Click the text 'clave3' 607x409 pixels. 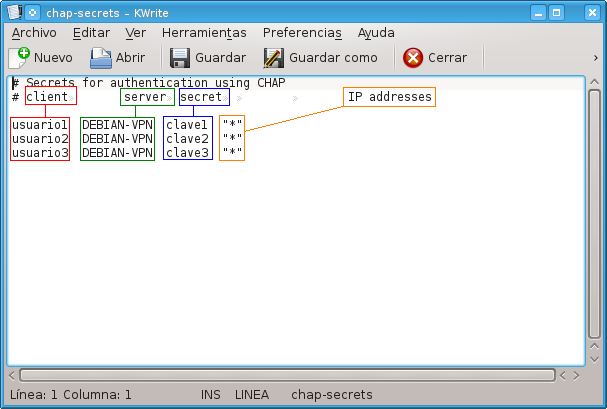[x=187, y=152]
